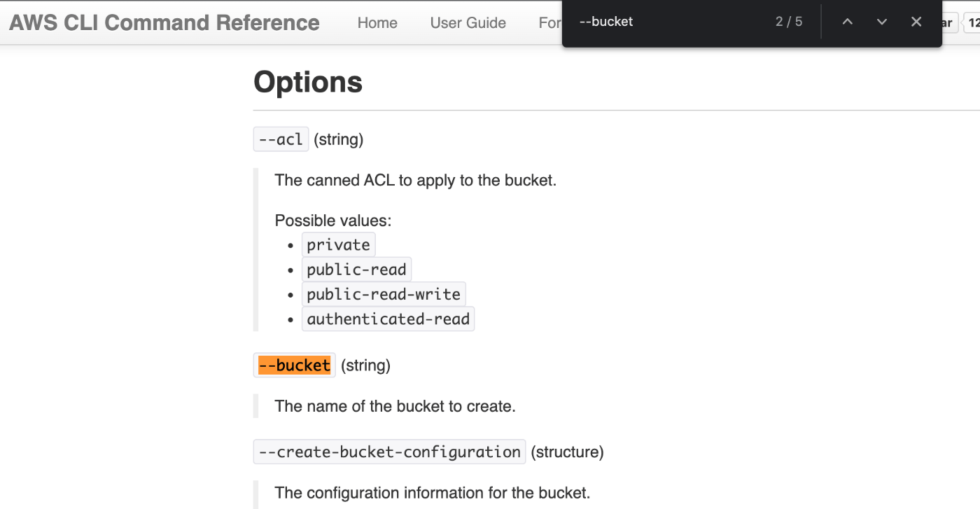The width and height of the screenshot is (980, 509).
Task: Click the --create-bucket-configuration option label
Action: coord(389,452)
